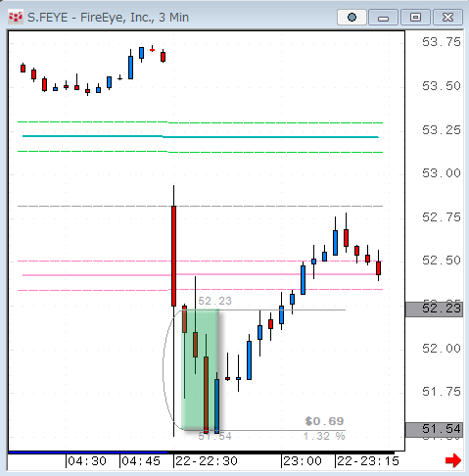Viewport: 469px width, 476px height.
Task: Click the large red candle at 22-22:30
Action: (173, 256)
